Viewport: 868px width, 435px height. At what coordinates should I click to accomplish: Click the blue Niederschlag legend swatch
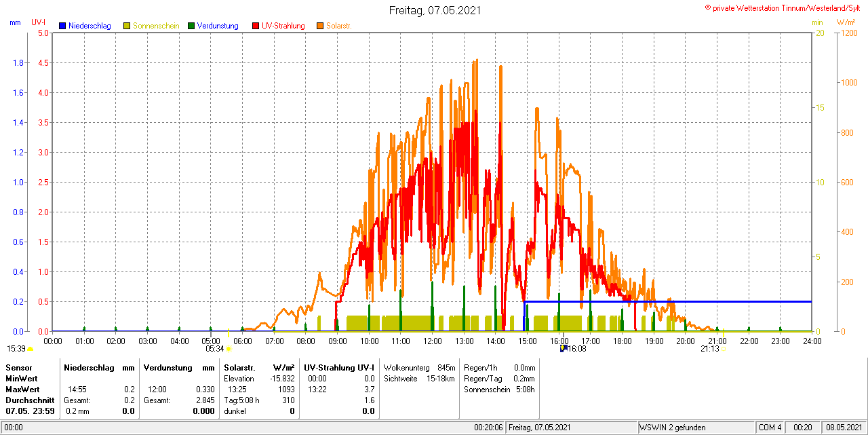62,26
